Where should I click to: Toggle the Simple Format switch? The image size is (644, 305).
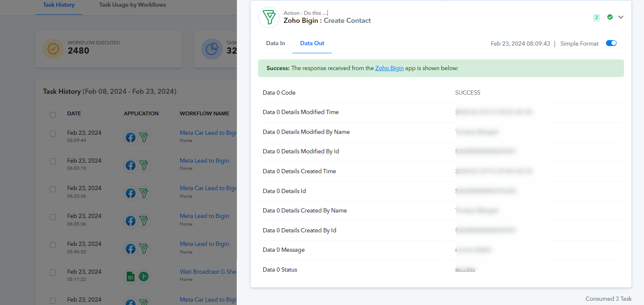(611, 44)
